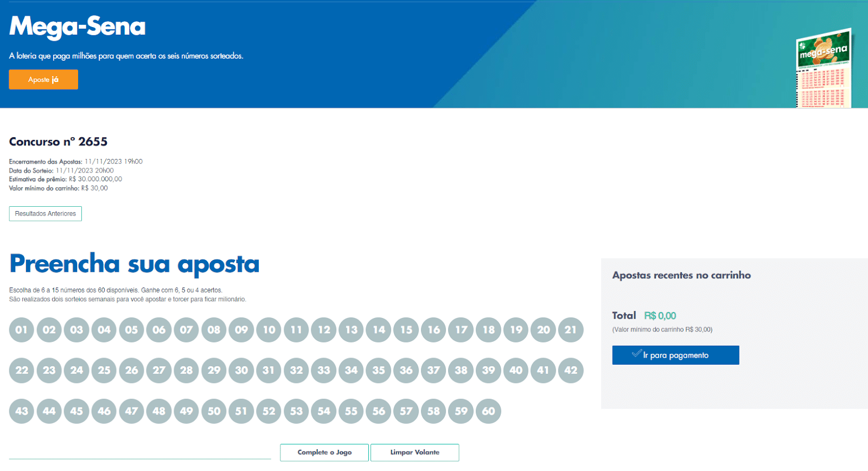Choose number 35
Image resolution: width=868 pixels, height=471 pixels.
pyautogui.click(x=379, y=371)
